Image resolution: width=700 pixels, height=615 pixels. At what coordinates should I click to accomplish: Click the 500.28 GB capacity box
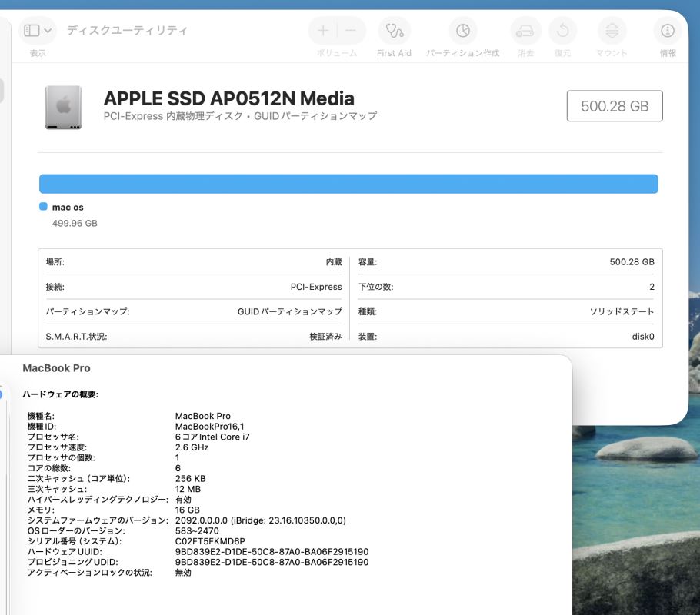(x=614, y=106)
